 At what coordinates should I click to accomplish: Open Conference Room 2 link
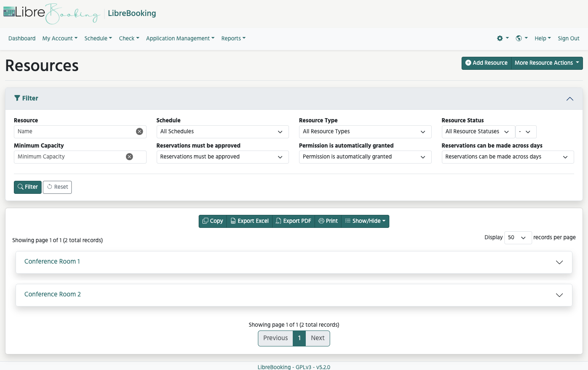pyautogui.click(x=52, y=294)
